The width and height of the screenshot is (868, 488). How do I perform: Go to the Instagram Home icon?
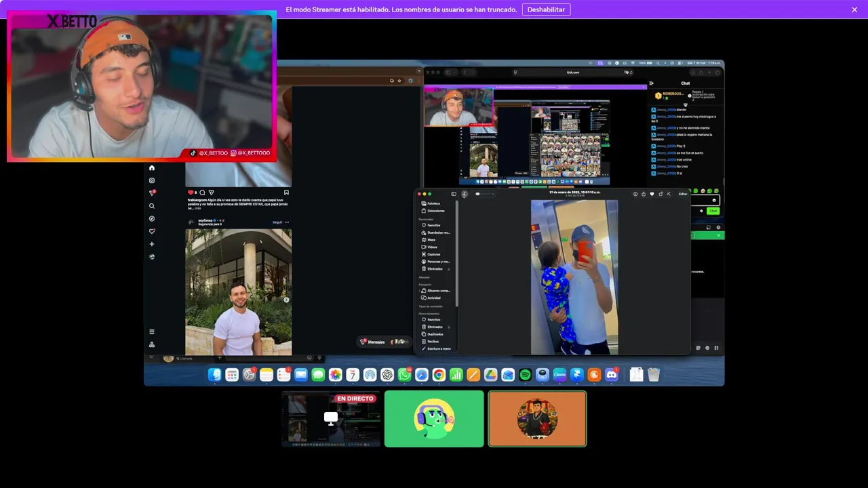coord(152,168)
